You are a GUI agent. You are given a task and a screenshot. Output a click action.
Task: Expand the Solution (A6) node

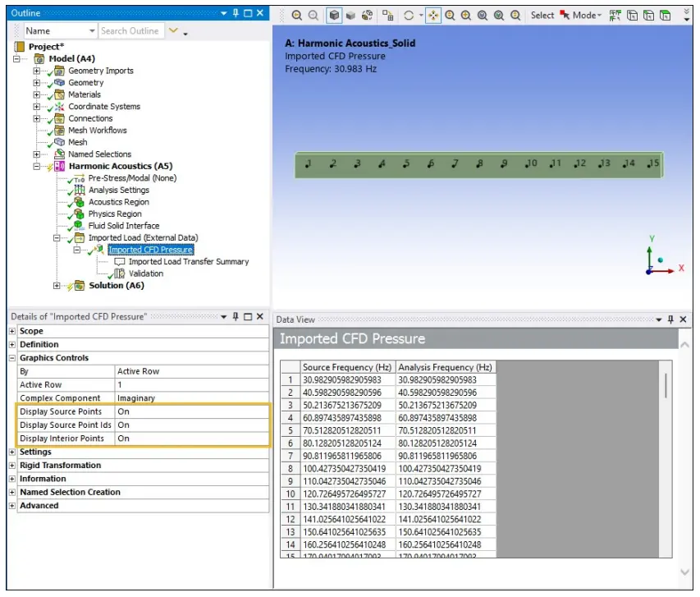pos(57,286)
